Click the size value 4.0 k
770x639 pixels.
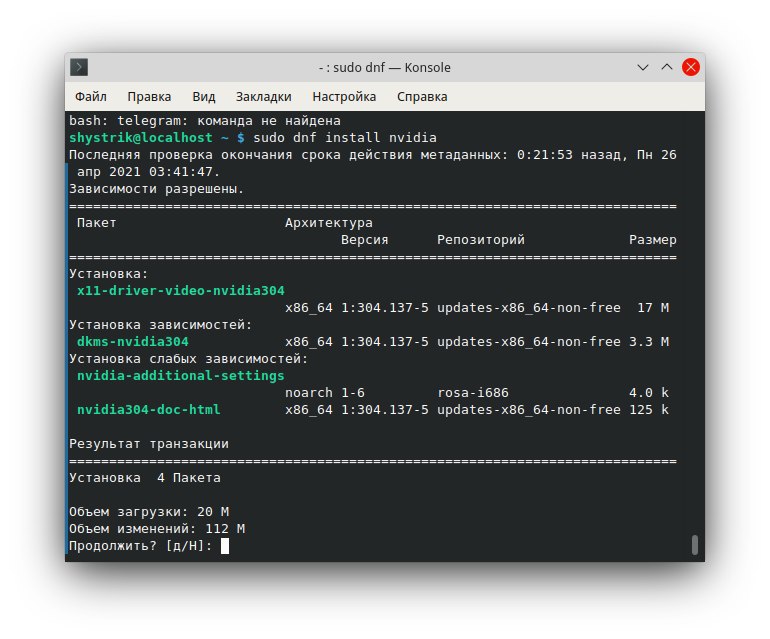(x=649, y=393)
